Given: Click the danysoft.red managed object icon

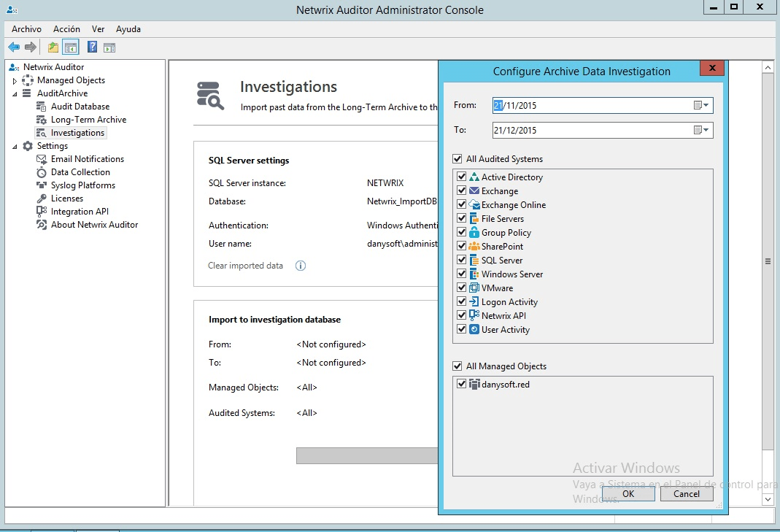Looking at the screenshot, I should [474, 384].
